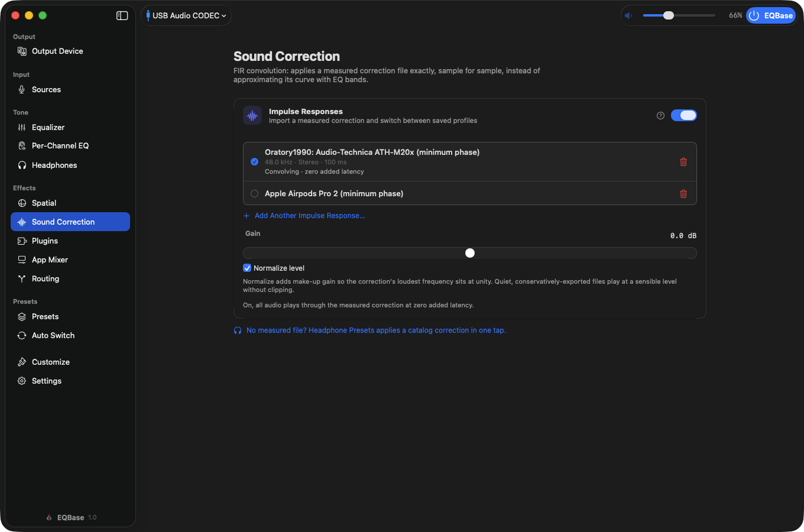This screenshot has width=804, height=532.
Task: Click the Sound Correction page heading
Action: click(287, 57)
